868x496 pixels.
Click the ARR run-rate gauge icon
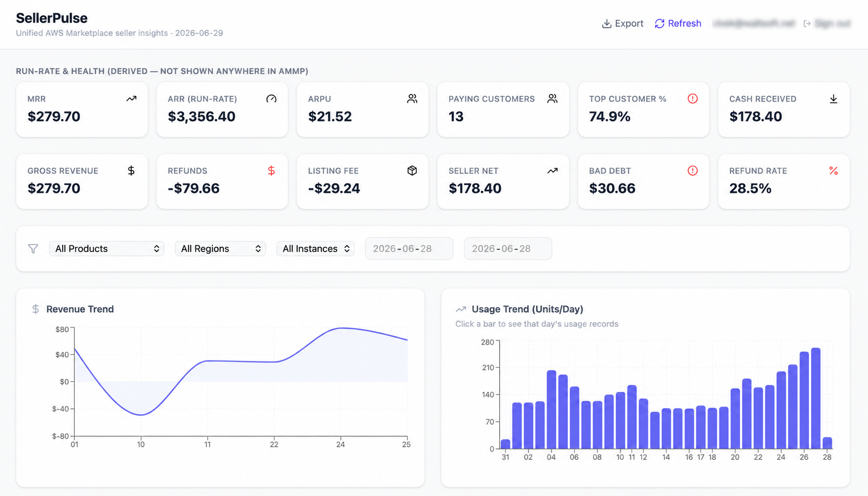click(271, 98)
